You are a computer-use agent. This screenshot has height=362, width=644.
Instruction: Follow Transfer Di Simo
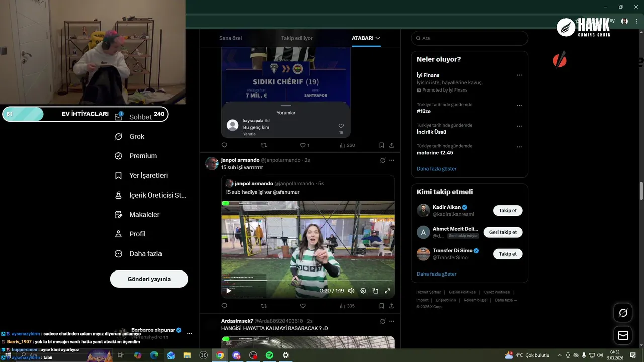[508, 254]
